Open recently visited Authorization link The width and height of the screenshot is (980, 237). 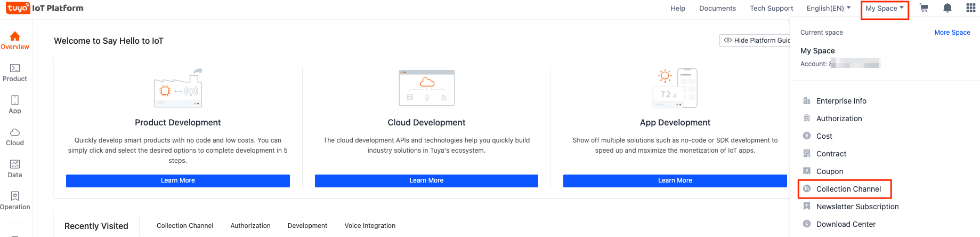click(x=250, y=226)
